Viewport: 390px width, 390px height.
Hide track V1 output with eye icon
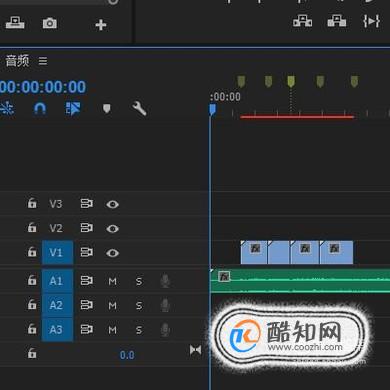click(x=112, y=253)
